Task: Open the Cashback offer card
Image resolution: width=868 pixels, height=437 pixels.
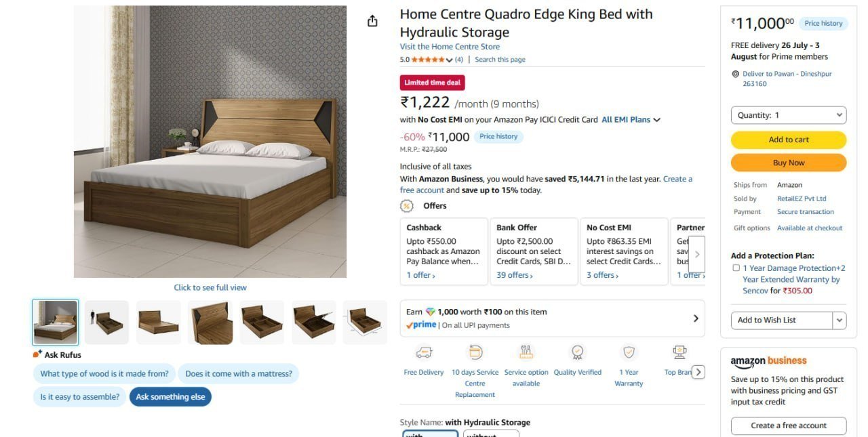Action: tap(443, 251)
